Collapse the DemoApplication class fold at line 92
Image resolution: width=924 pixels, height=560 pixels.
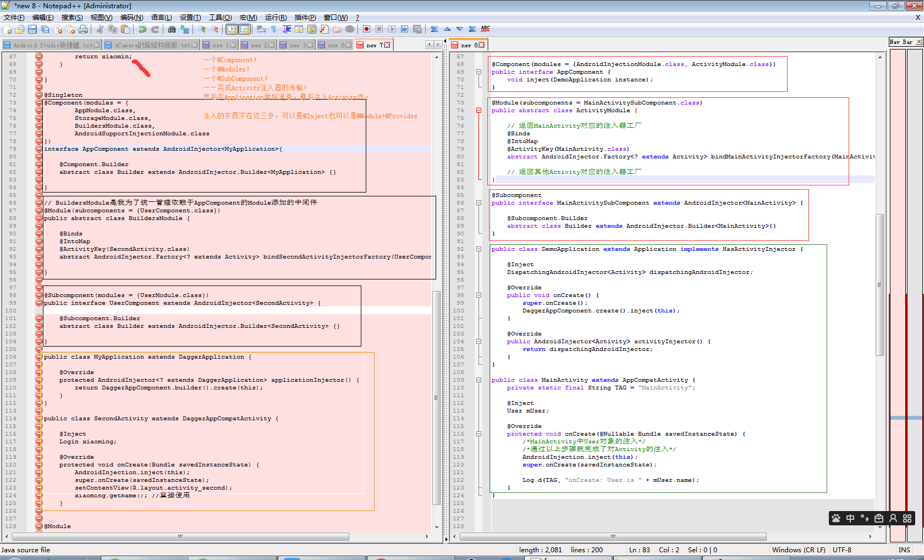click(479, 249)
